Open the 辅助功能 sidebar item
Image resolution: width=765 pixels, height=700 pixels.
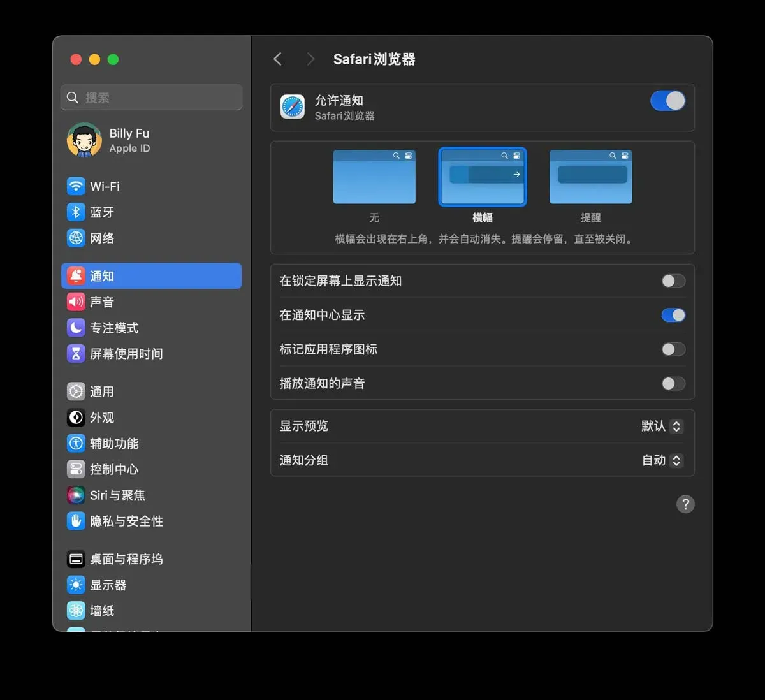pyautogui.click(x=152, y=443)
